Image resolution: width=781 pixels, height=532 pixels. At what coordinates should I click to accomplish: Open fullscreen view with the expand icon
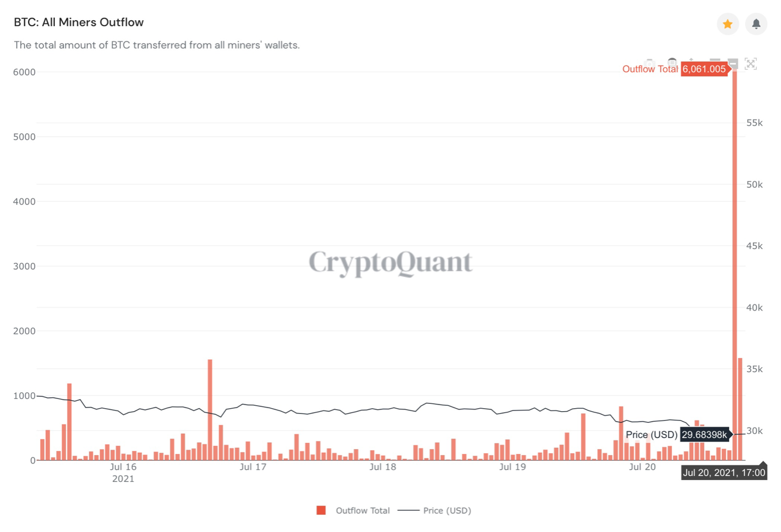coord(750,63)
